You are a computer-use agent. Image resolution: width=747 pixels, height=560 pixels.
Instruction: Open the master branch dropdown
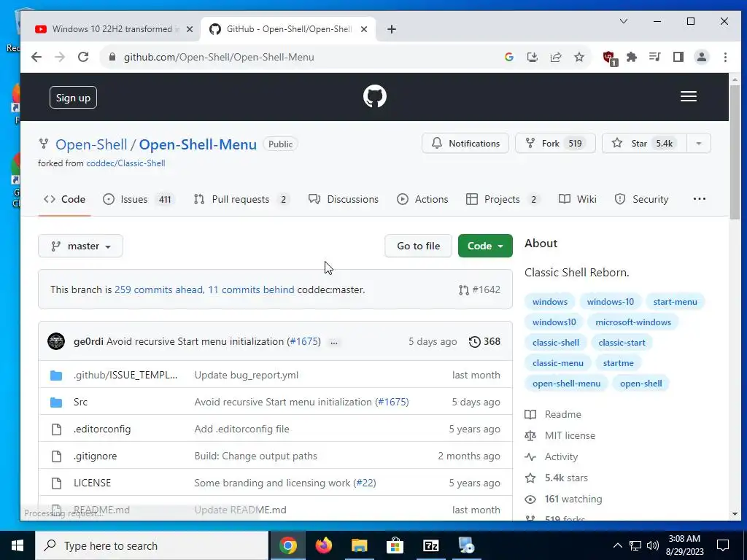80,246
